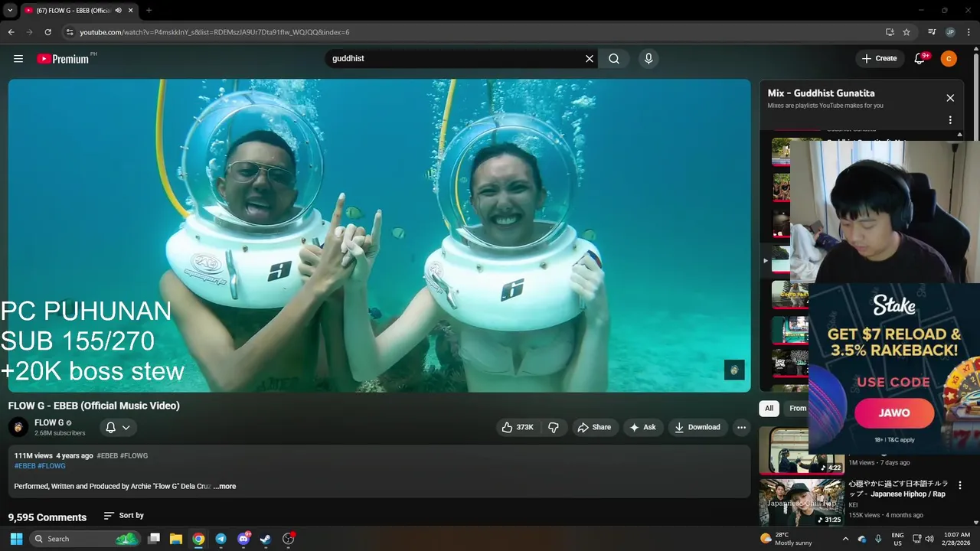
Task: Open a new browser tab
Action: [149, 11]
